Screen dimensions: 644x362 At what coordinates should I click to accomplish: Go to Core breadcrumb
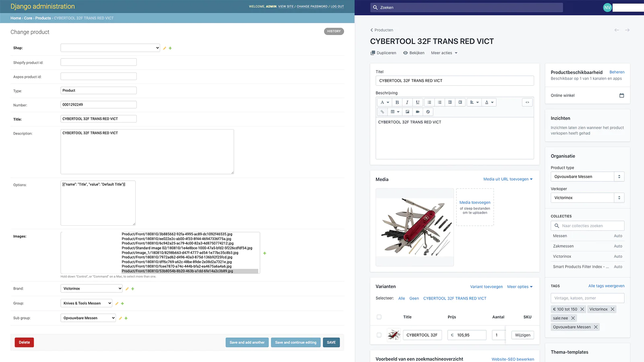[28, 18]
